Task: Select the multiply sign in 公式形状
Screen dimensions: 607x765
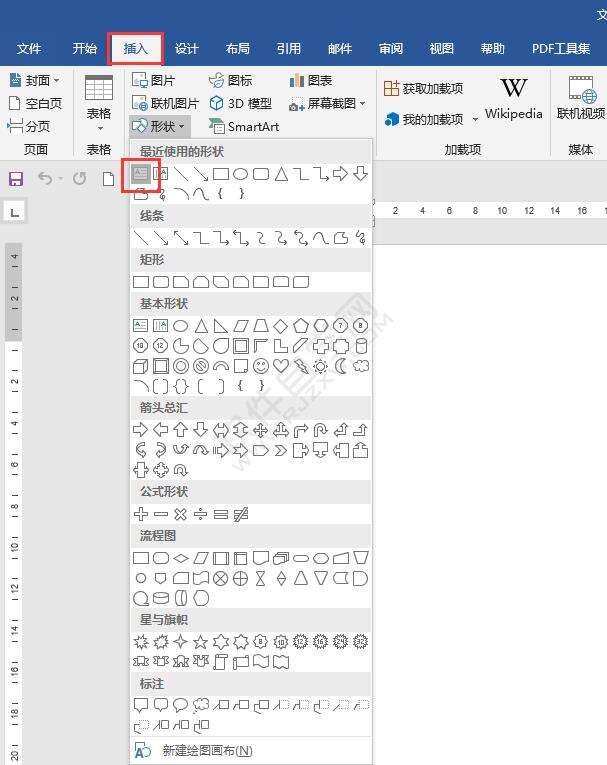Action: (181, 514)
